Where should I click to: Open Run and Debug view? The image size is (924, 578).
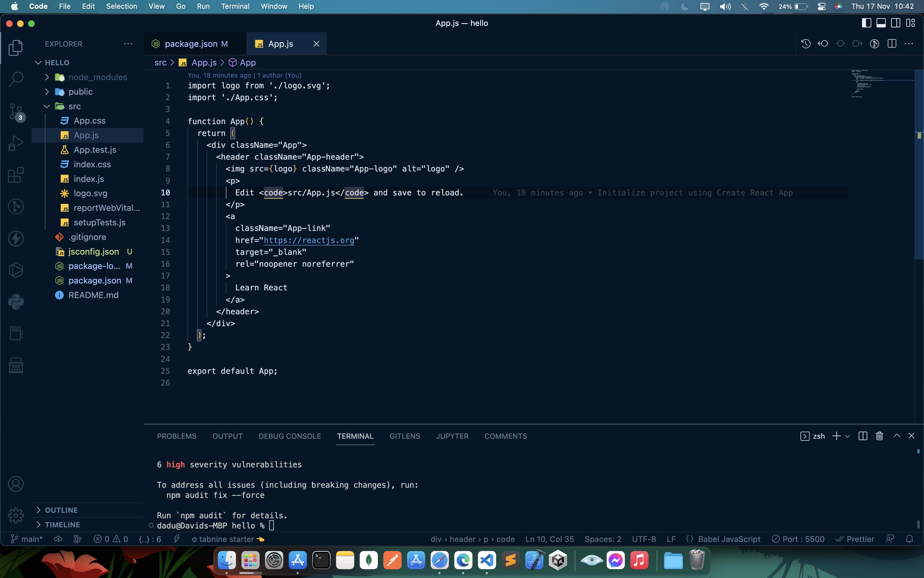[x=16, y=143]
